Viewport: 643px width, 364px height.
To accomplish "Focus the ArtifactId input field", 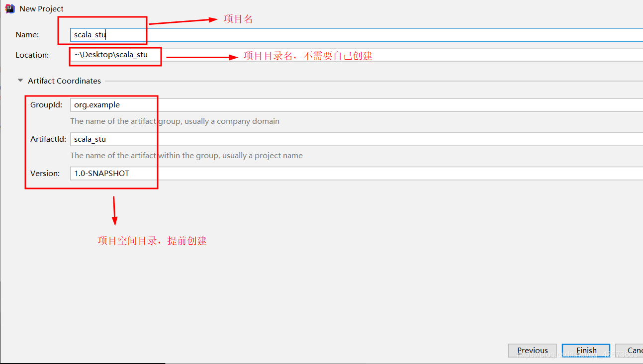I will click(x=357, y=139).
